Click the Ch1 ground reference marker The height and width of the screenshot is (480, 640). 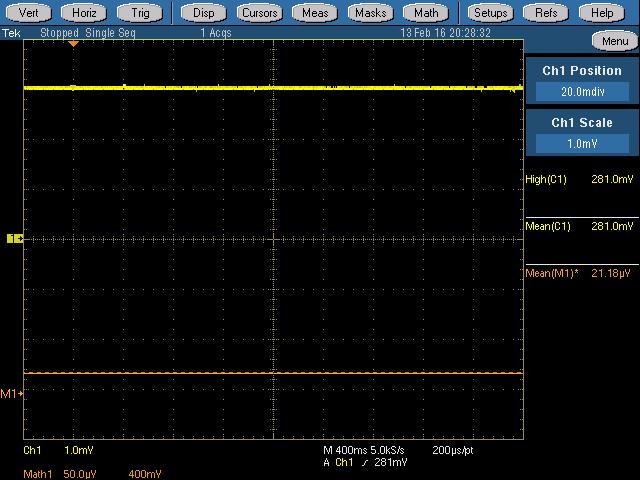(x=14, y=238)
